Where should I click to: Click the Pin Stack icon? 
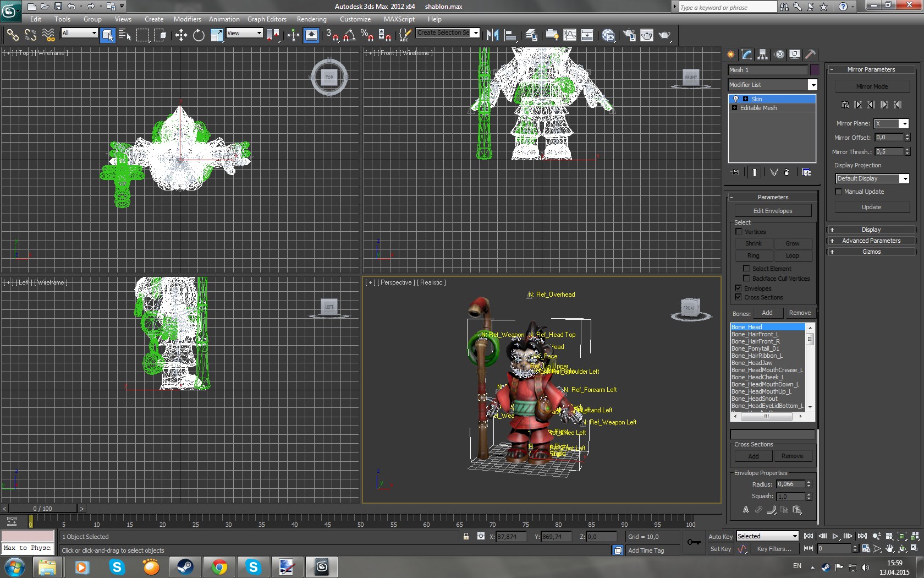pyautogui.click(x=735, y=172)
